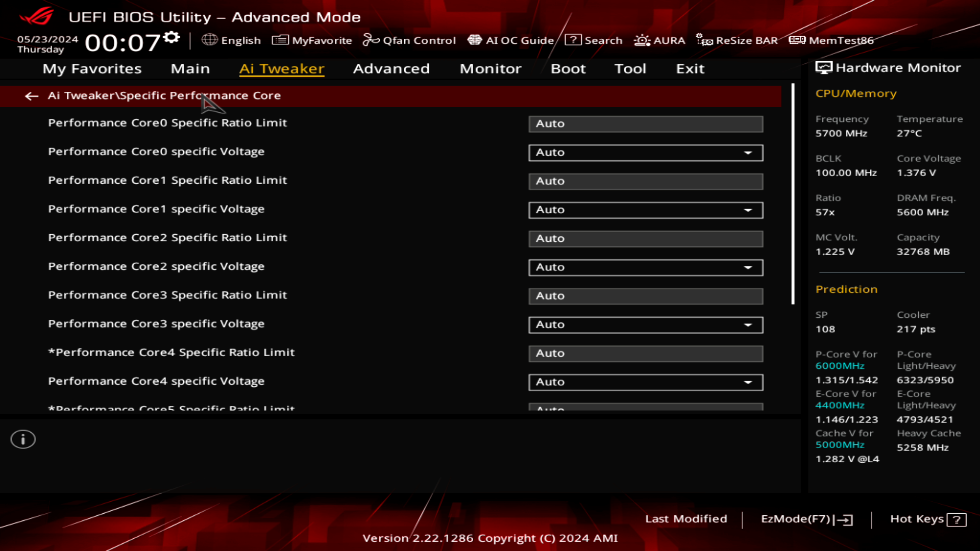Switch BIOS to EzMode view
980x551 pixels.
[806, 518]
